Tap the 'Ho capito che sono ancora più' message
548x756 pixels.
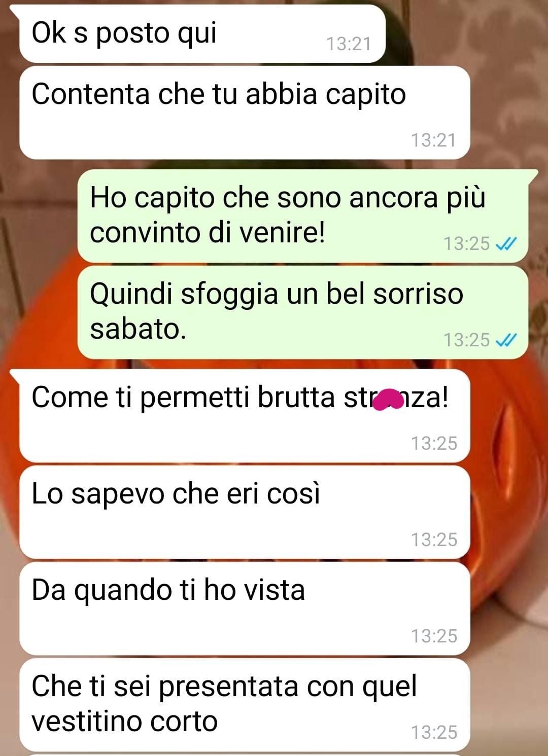tap(303, 216)
